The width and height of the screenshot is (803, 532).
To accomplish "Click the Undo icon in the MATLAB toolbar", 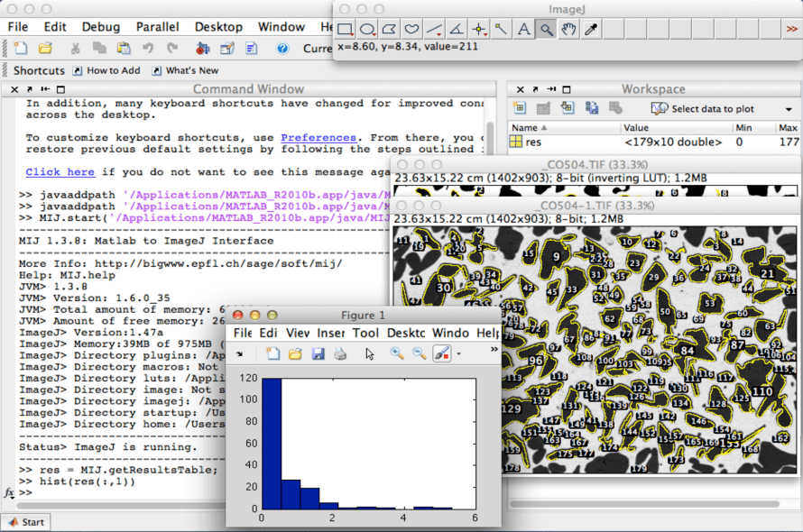I will point(146,49).
